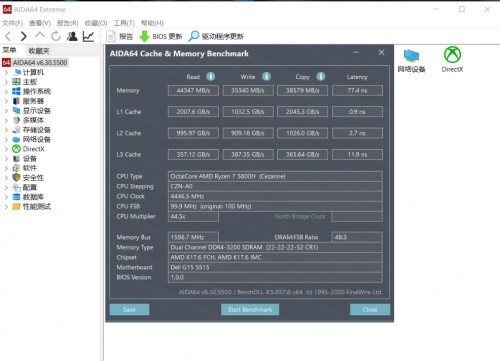Select the 软件 software icon in tree

[x=16, y=168]
